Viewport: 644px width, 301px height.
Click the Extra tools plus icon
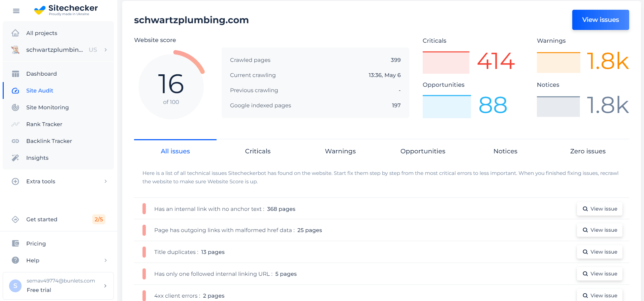(x=15, y=181)
